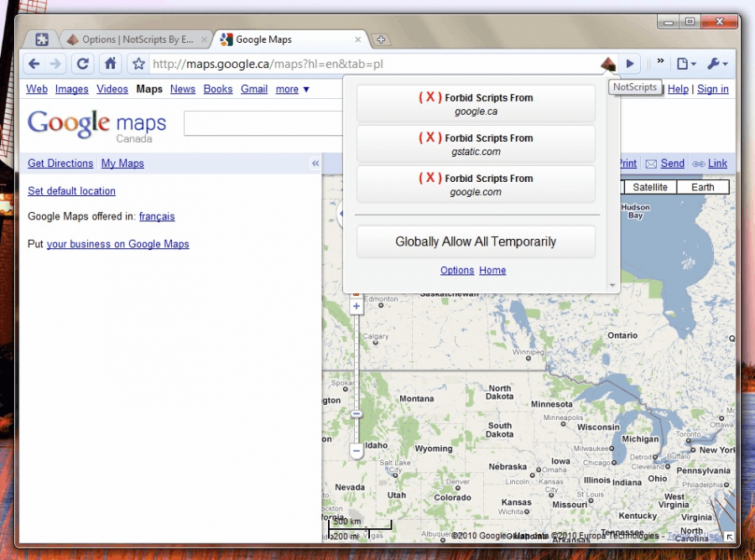
Task: Open the wrench settings menu
Action: (x=717, y=64)
